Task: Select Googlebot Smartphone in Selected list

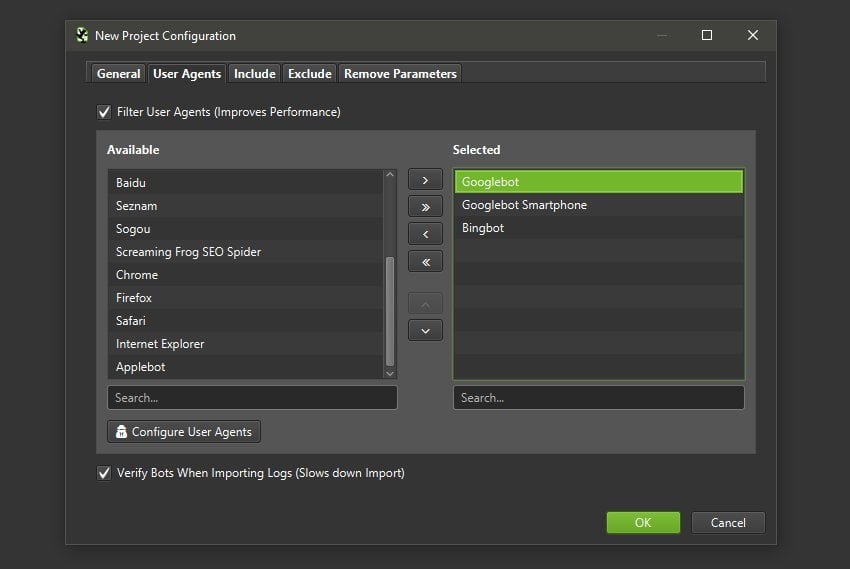Action: [598, 205]
